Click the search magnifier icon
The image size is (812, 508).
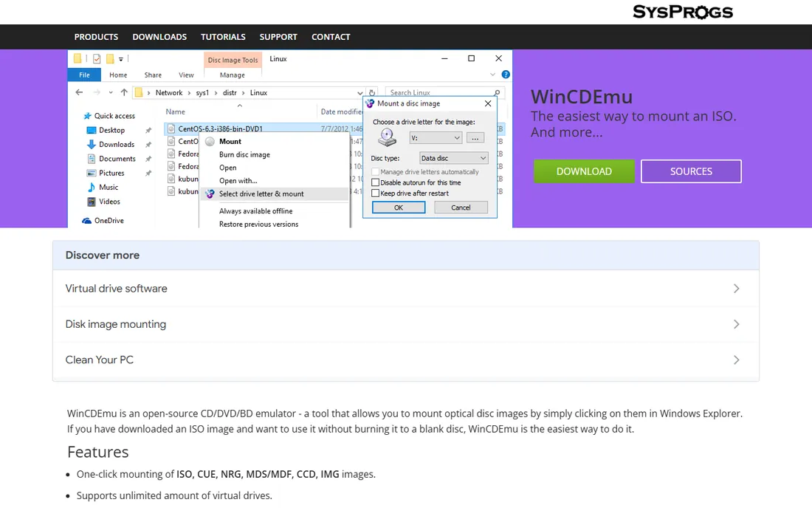coord(497,93)
